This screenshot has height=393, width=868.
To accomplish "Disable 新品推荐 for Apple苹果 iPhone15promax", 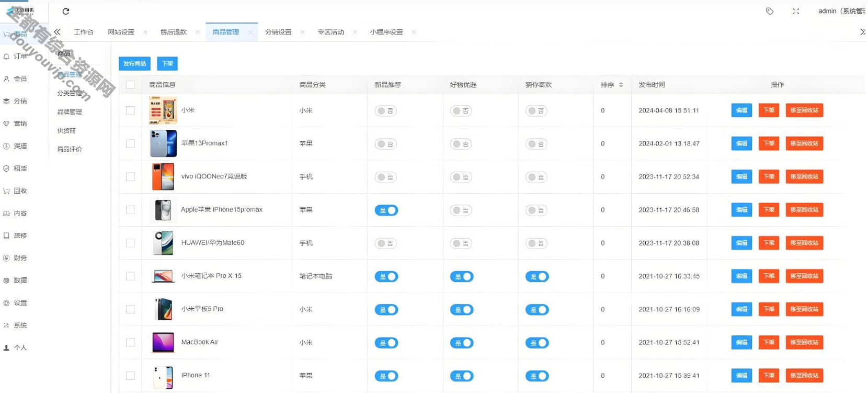I will (x=386, y=210).
